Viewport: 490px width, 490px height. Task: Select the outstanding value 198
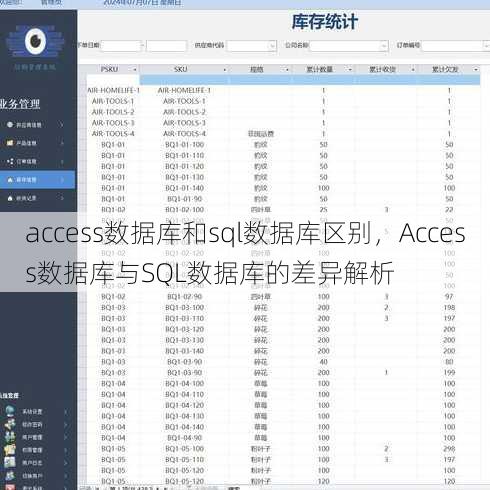(x=449, y=307)
